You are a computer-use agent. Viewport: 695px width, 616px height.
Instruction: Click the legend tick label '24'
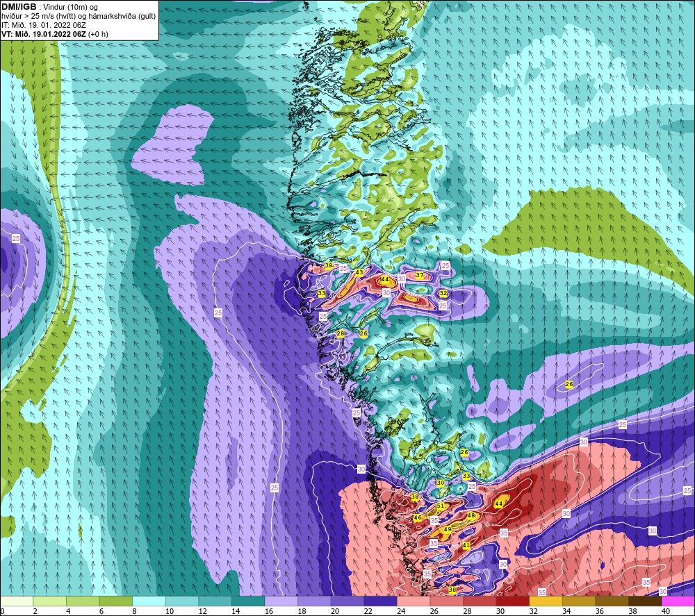401,611
